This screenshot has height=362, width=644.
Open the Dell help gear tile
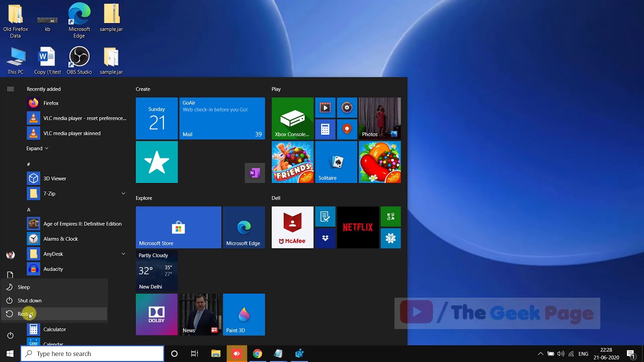[x=391, y=238]
